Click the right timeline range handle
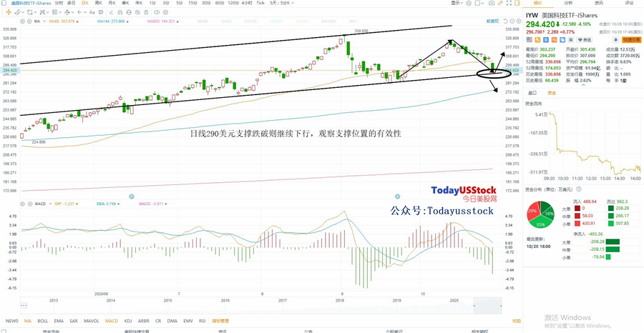Viewport: 644px width, 333px height. (x=501, y=306)
